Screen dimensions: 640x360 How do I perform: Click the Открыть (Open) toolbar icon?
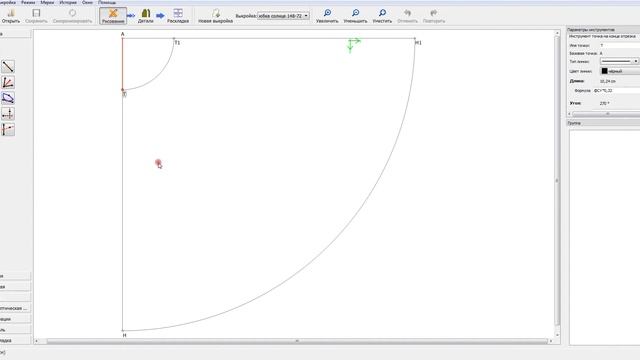point(11,16)
